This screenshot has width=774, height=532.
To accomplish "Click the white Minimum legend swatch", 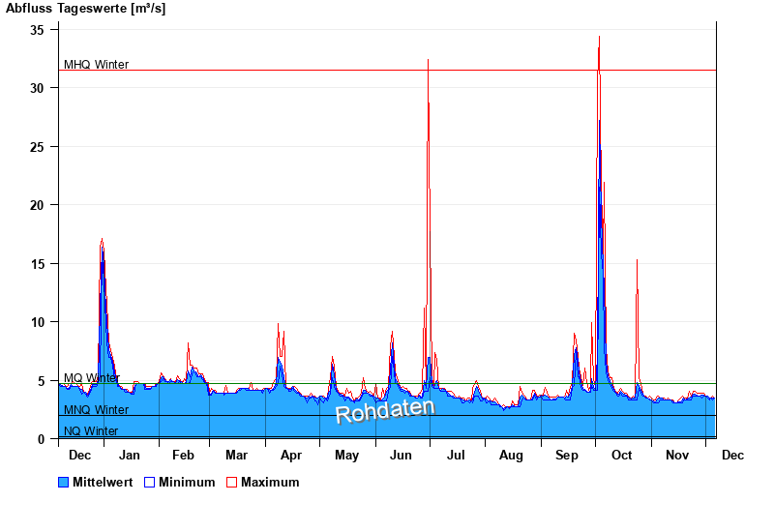I will click(149, 482).
